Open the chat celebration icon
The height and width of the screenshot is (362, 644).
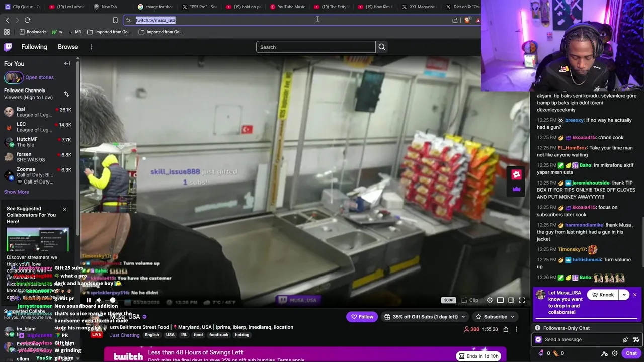625,340
